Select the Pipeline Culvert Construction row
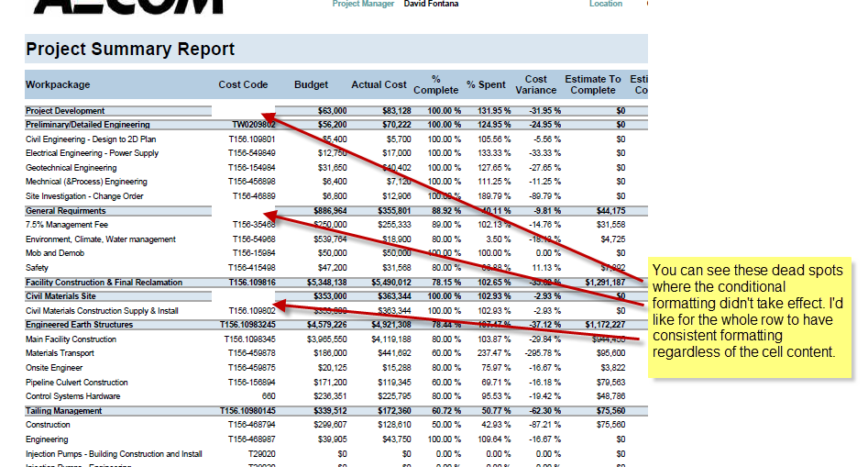This screenshot has width=868, height=467. pyautogui.click(x=76, y=383)
